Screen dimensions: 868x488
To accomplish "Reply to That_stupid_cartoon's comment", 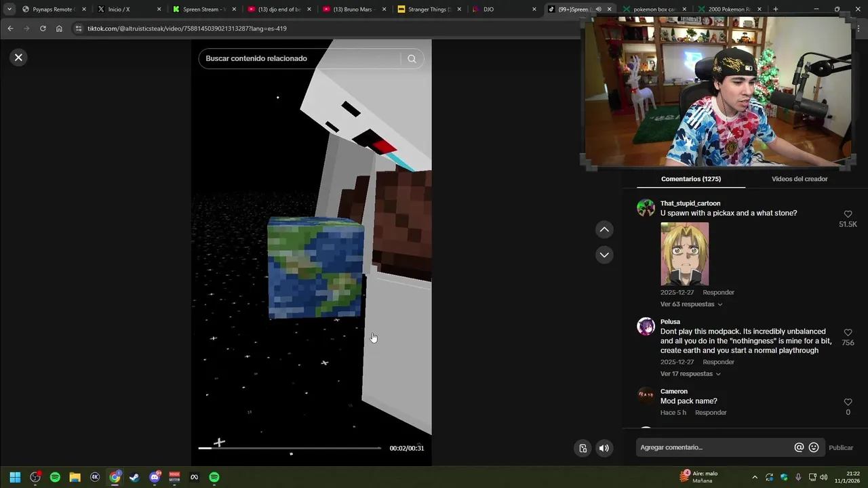I will (718, 293).
